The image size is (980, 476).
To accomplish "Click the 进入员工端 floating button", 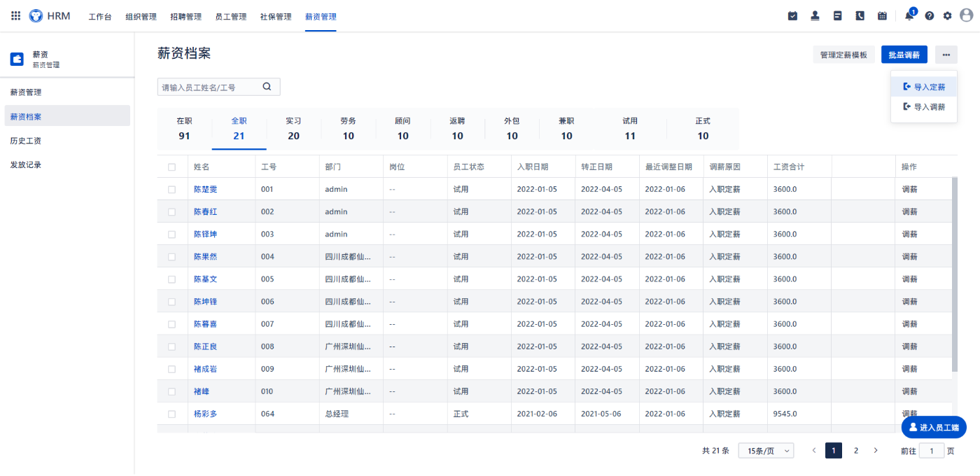I will (x=934, y=427).
